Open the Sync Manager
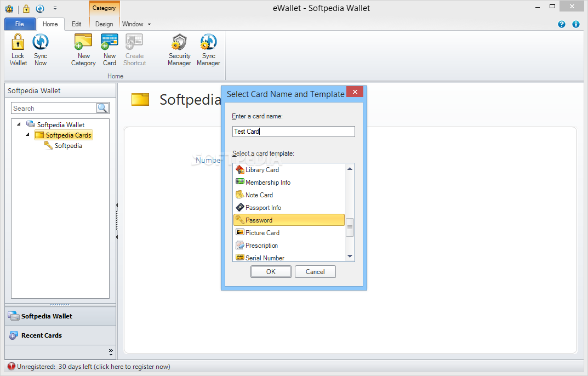 [208, 50]
